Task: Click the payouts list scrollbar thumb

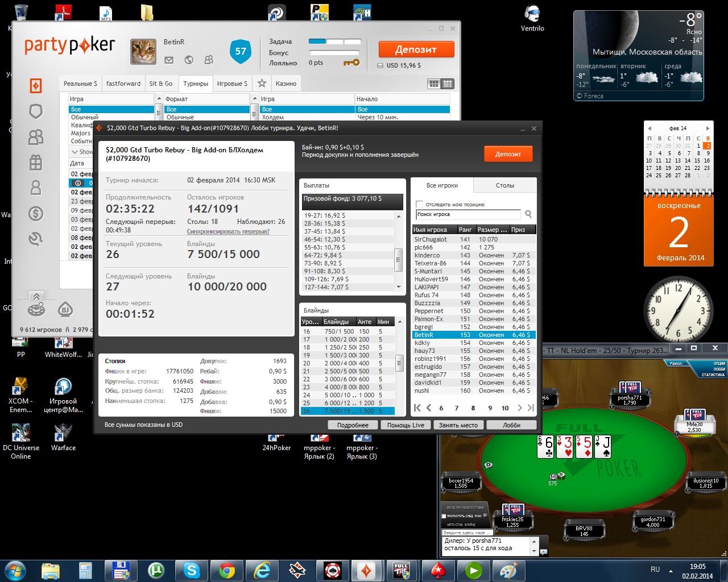Action: [x=399, y=260]
